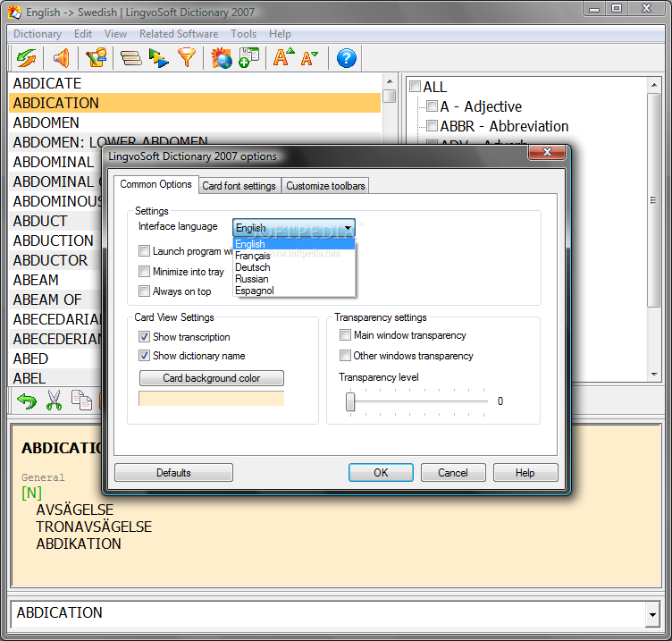Tick the A - Adjective checkbox
The height and width of the screenshot is (641, 672).
click(432, 105)
